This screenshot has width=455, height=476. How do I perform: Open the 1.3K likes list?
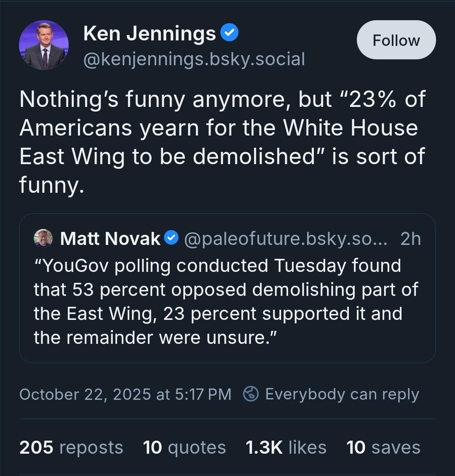[286, 447]
